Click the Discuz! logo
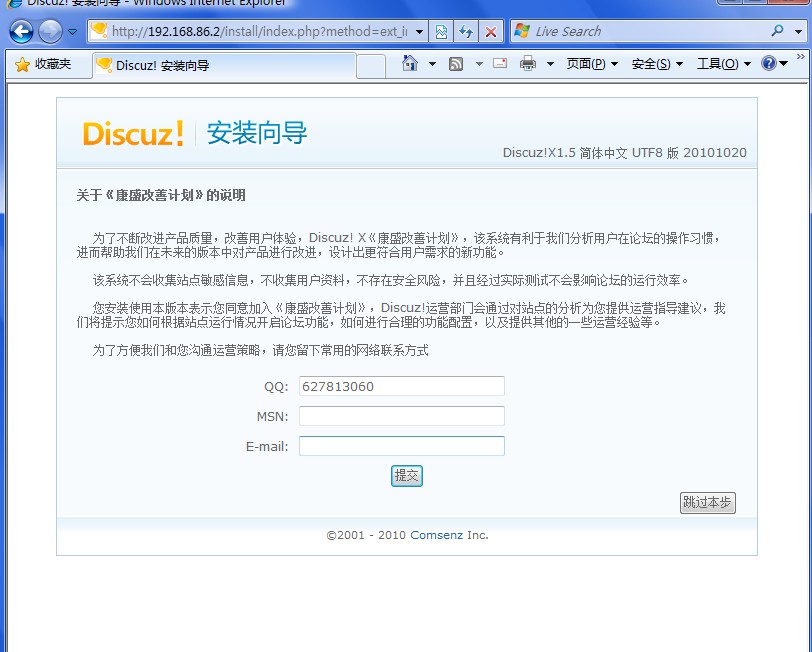Screen dimensions: 812x652 [133, 133]
